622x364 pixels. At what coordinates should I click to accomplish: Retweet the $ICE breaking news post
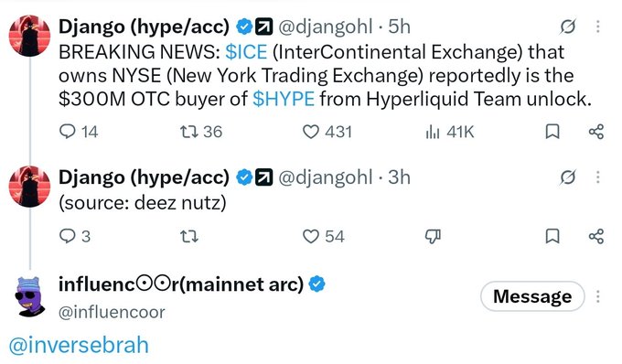[201, 132]
